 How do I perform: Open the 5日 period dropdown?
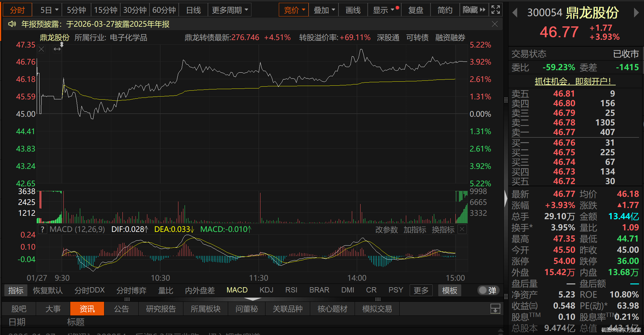click(x=47, y=10)
